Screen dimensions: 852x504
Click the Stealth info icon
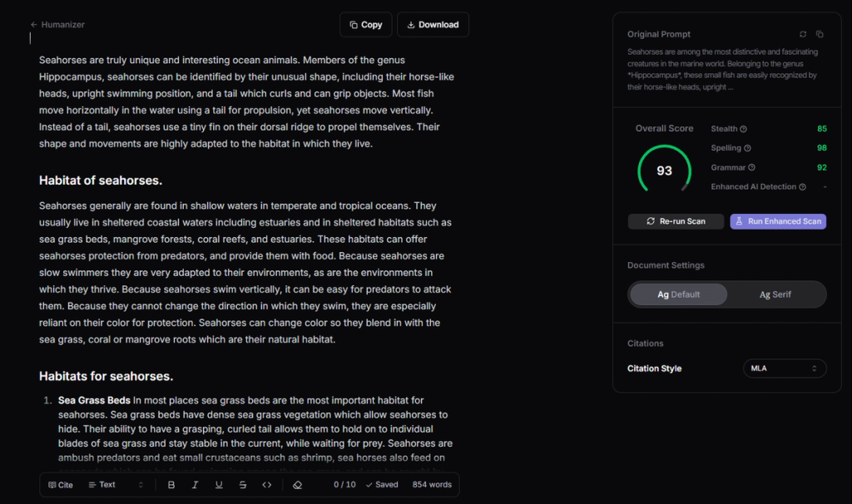coord(743,129)
